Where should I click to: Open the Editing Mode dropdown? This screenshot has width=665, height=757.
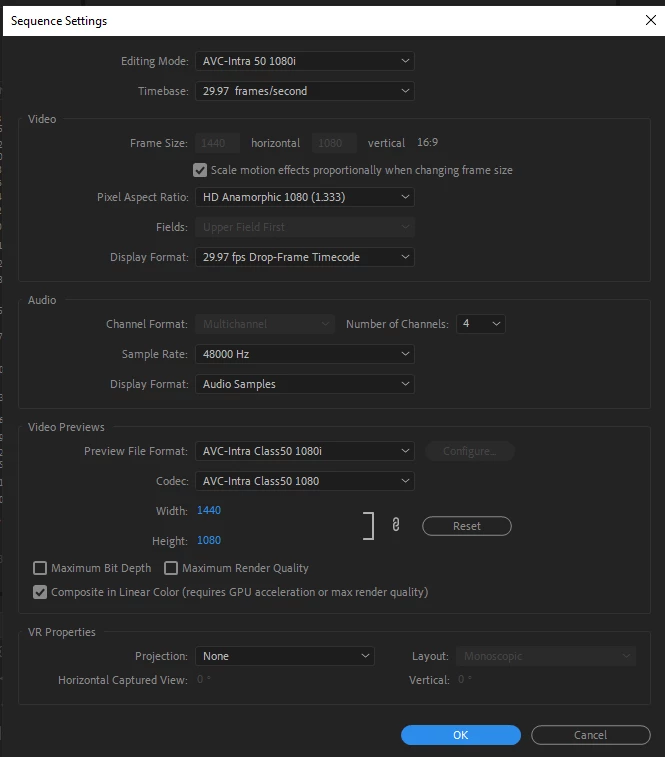(x=305, y=61)
